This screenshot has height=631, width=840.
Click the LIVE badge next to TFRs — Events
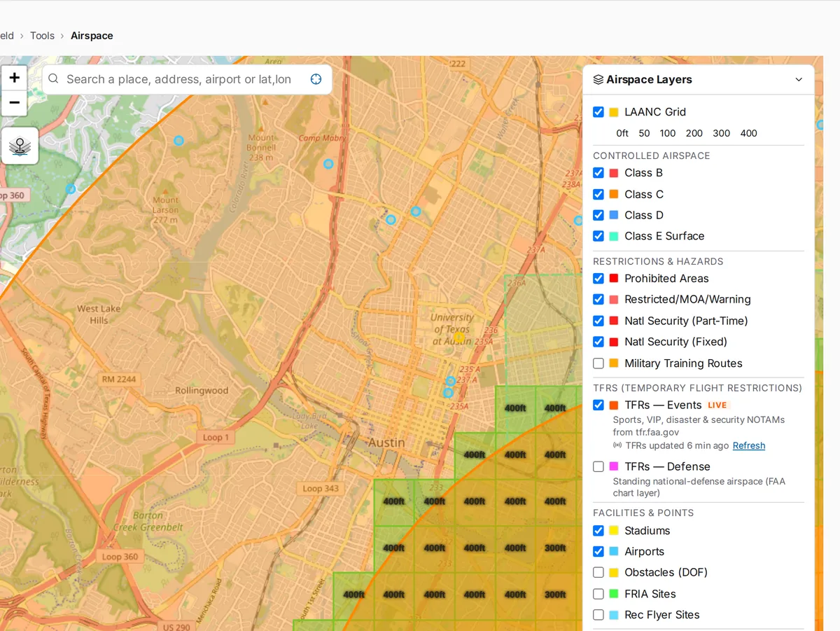click(x=717, y=405)
